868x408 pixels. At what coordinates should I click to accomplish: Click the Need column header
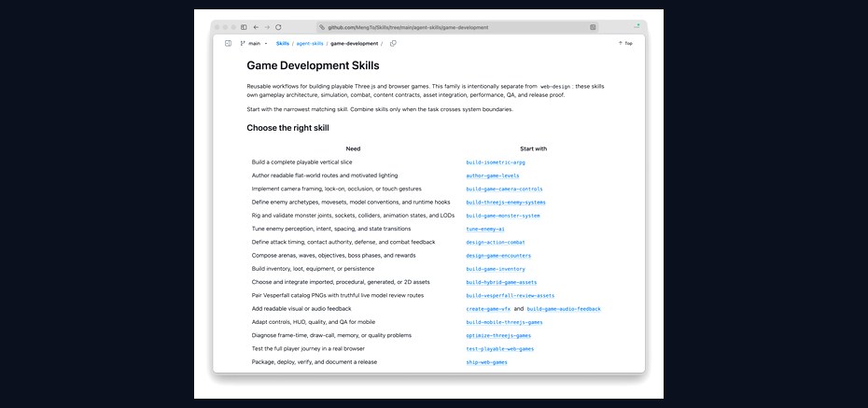[x=353, y=149]
